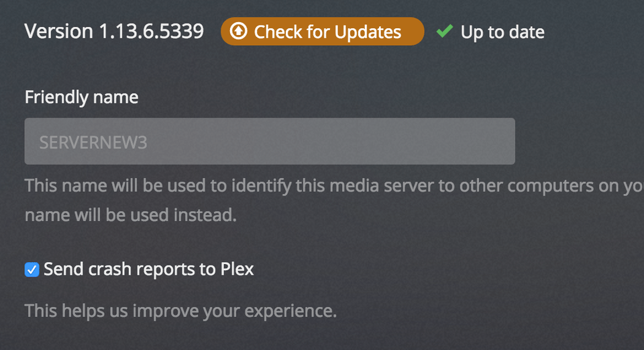
Task: Click the Check for Updates button
Action: (x=323, y=32)
